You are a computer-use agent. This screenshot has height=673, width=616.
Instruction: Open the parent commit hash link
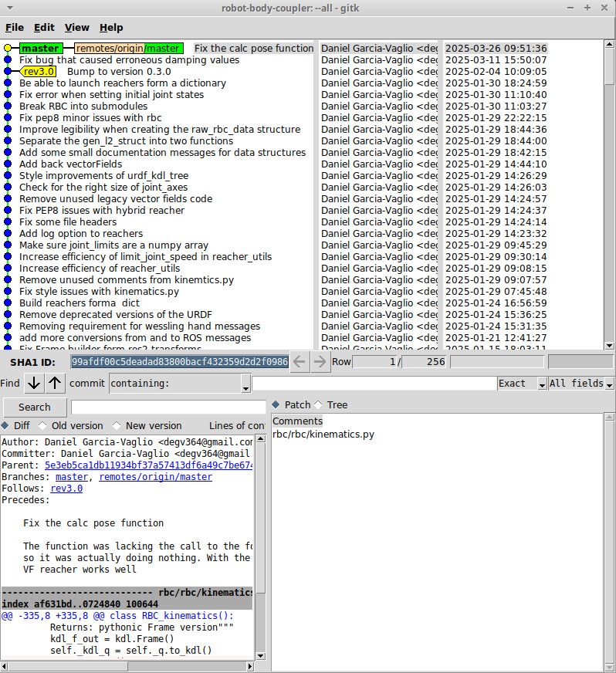pyautogui.click(x=148, y=465)
